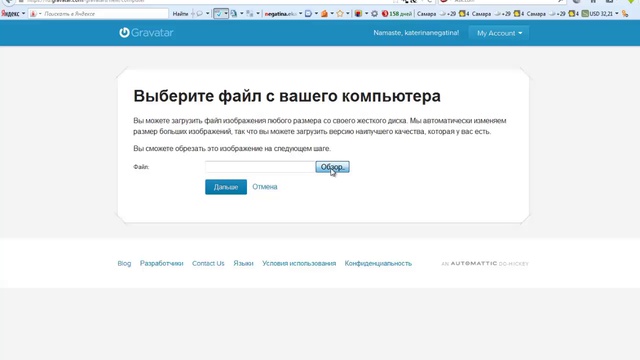640x360 pixels.
Task: Open the dropdown next to star icon
Action: pos(348,14)
